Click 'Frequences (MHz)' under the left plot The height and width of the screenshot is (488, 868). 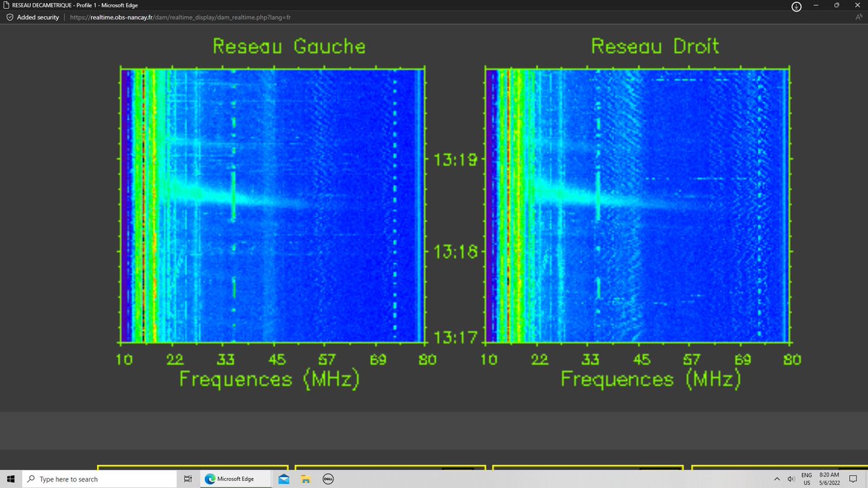click(x=269, y=380)
